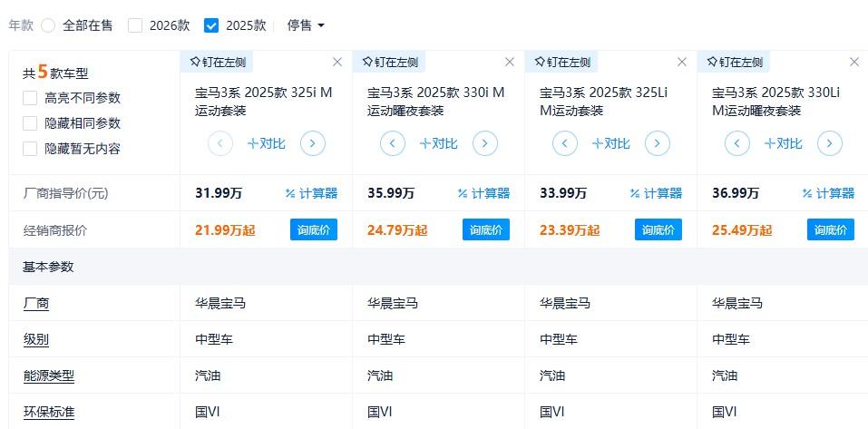Click 询底价 next to 21.99万起

pos(314,229)
